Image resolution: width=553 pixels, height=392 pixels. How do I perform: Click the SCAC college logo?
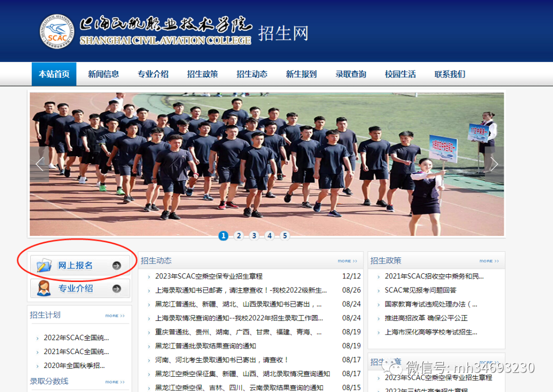click(57, 31)
